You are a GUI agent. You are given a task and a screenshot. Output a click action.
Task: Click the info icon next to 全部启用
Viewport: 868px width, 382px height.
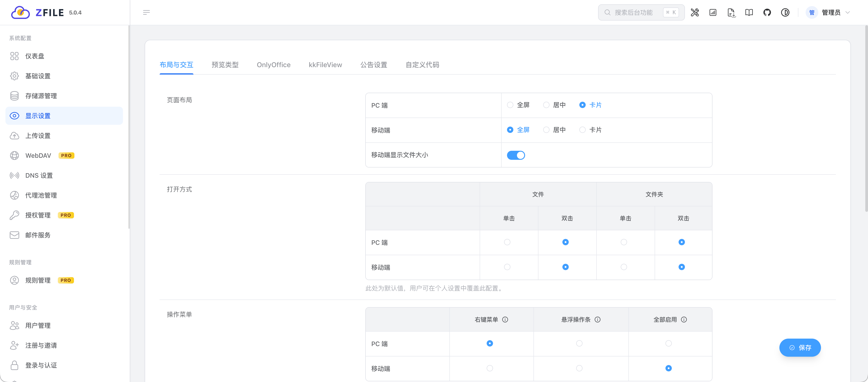point(684,319)
